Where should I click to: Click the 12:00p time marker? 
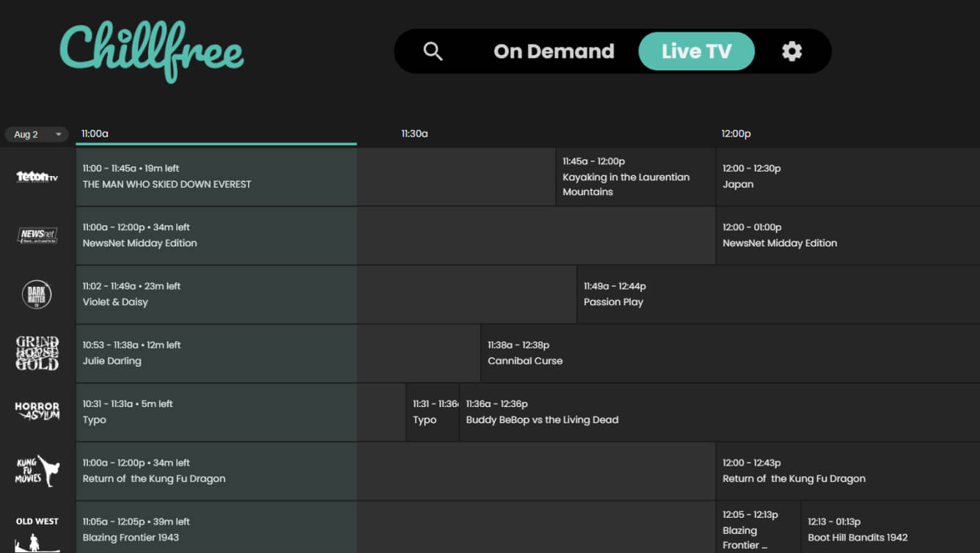[736, 133]
